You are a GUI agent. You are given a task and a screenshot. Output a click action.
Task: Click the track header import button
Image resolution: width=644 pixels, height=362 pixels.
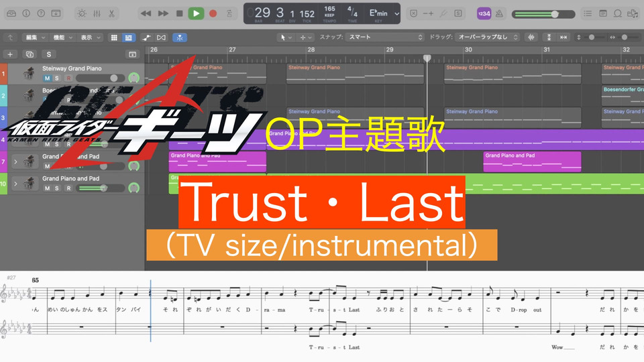pos(132,54)
